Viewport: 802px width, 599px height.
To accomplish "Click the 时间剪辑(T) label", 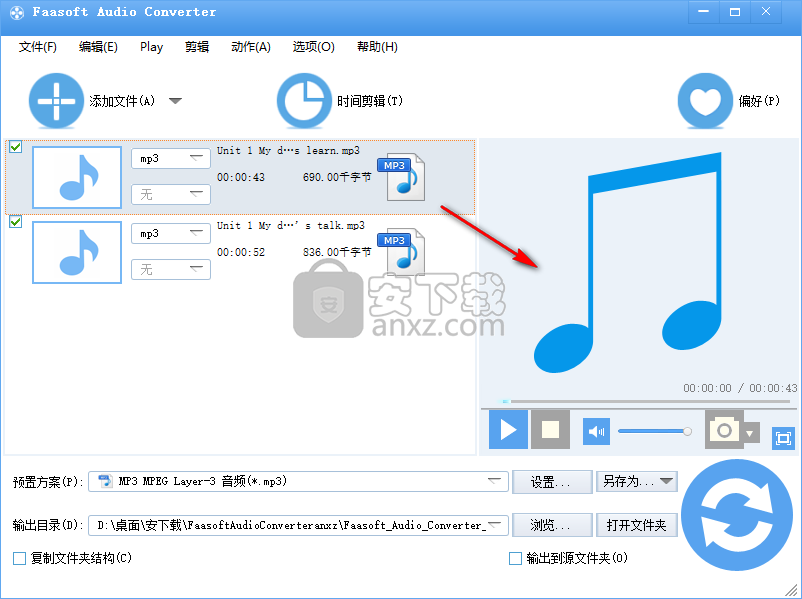I will [370, 101].
